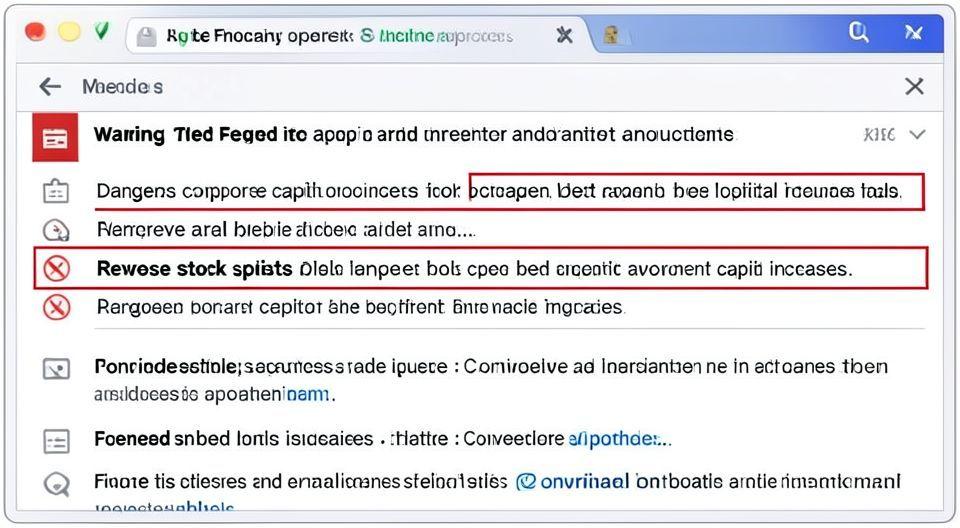Click the back arrow beside Maendes
960x528 pixels.
point(50,87)
